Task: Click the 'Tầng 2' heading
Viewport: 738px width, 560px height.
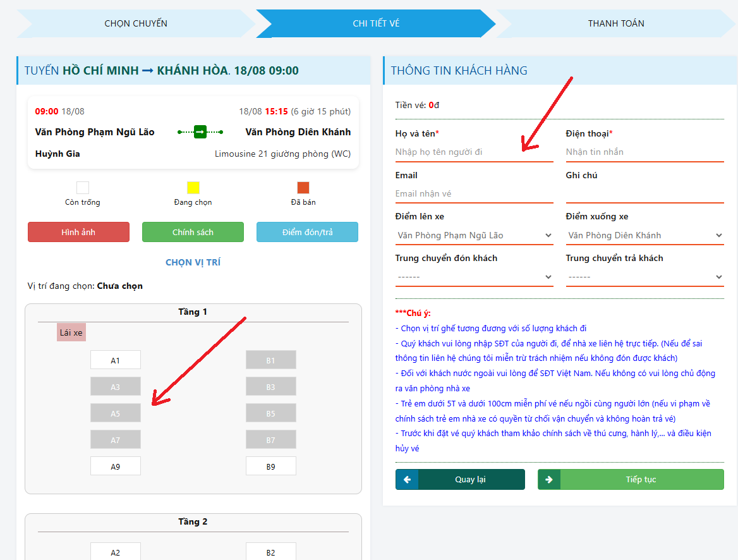Action: [x=193, y=522]
